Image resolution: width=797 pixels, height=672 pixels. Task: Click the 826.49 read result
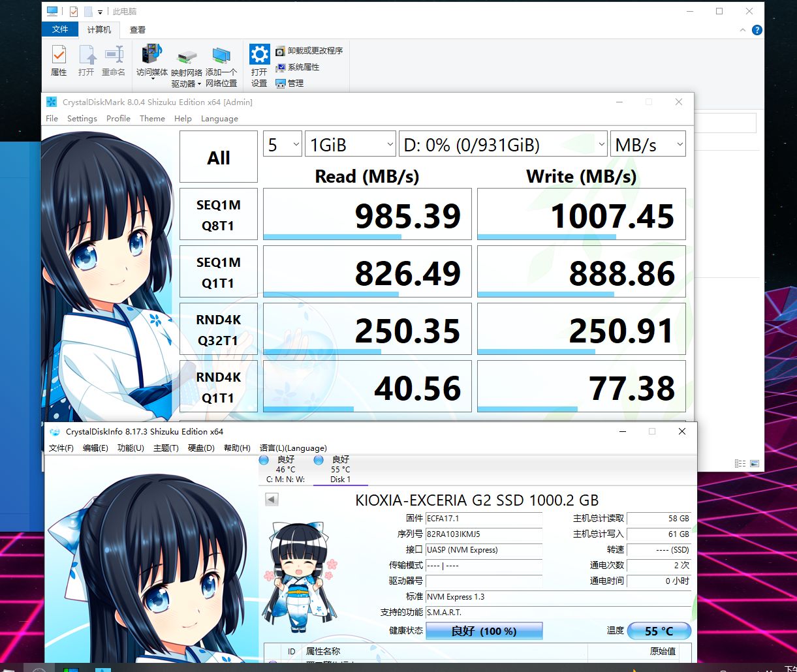[x=367, y=272]
